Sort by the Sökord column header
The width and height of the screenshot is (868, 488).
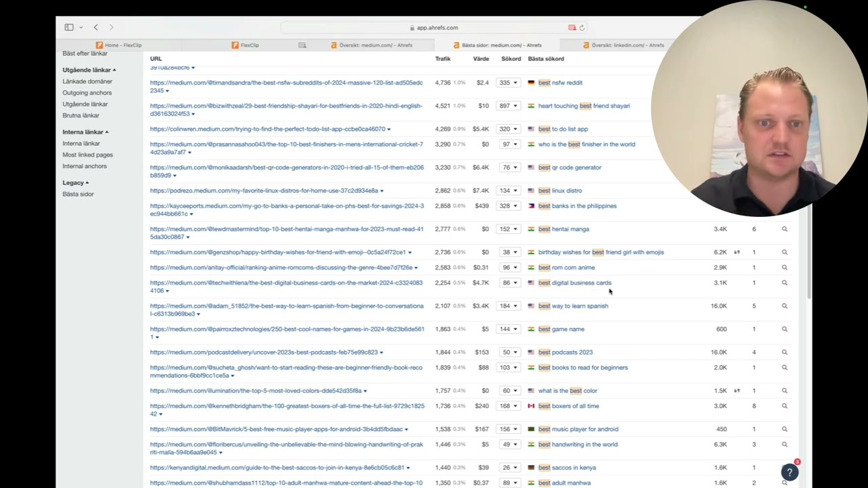click(x=511, y=59)
